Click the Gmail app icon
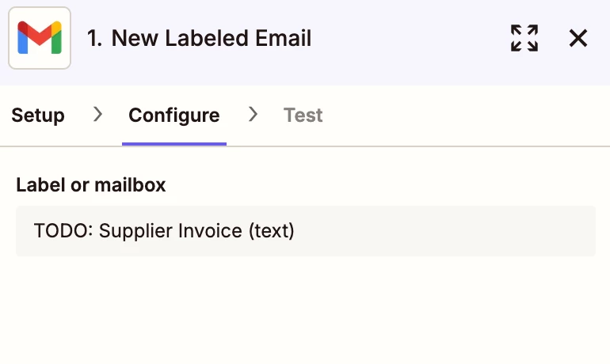 tap(40, 38)
